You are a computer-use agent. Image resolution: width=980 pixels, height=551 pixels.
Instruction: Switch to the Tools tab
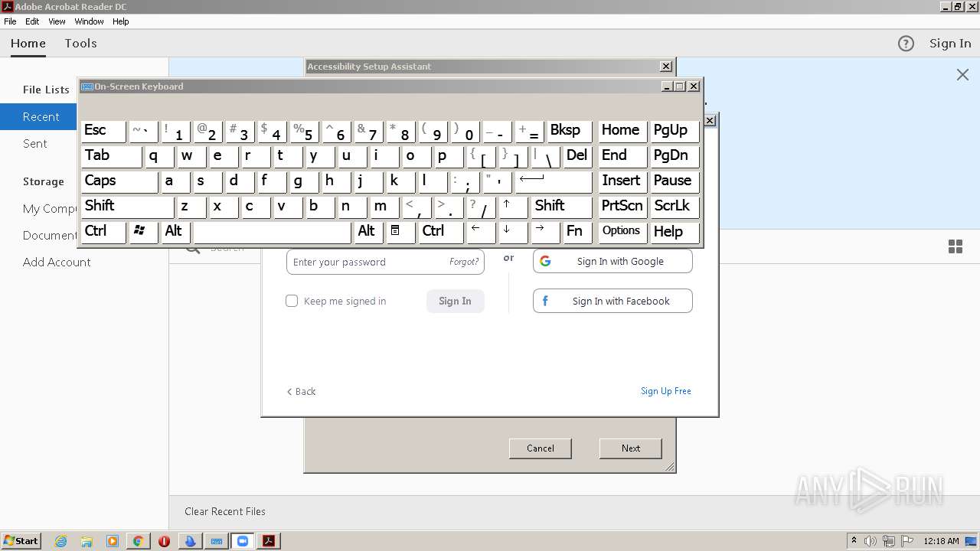(x=80, y=44)
